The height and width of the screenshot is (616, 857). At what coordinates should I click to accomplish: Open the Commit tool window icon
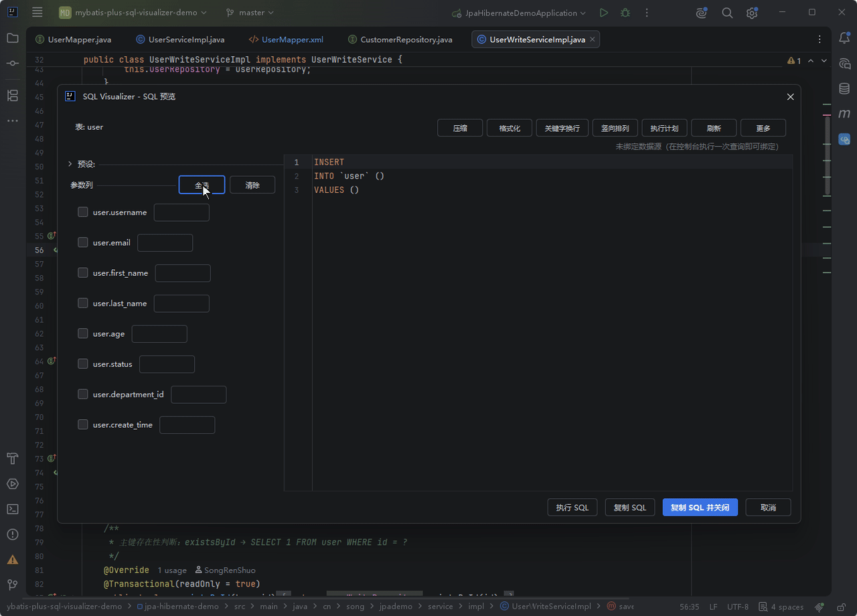click(x=13, y=63)
